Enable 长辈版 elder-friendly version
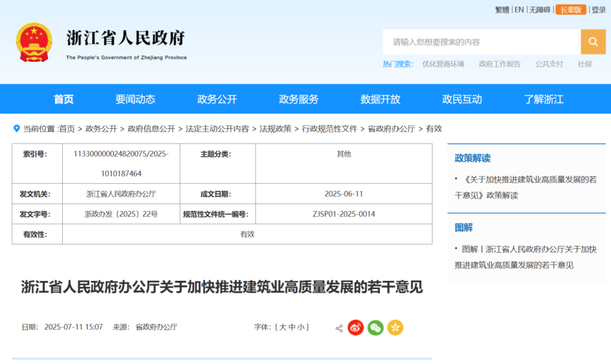Image resolution: width=611 pixels, height=364 pixels. pos(571,10)
